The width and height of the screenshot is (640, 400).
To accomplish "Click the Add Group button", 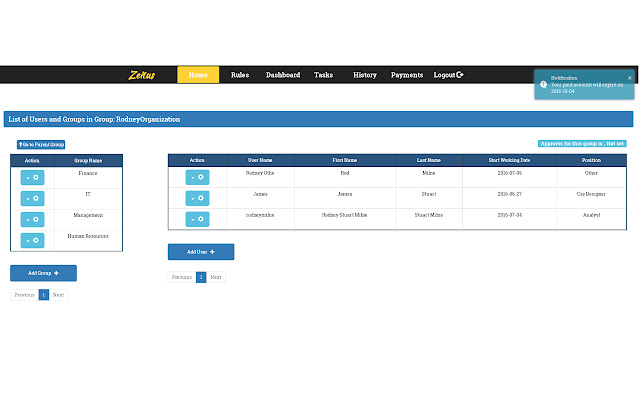I will pos(43,273).
